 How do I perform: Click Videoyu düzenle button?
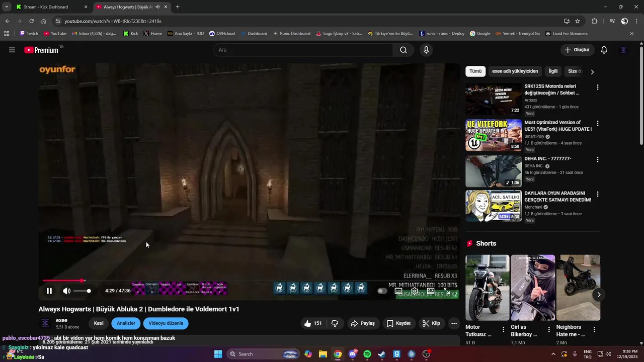[x=166, y=323]
